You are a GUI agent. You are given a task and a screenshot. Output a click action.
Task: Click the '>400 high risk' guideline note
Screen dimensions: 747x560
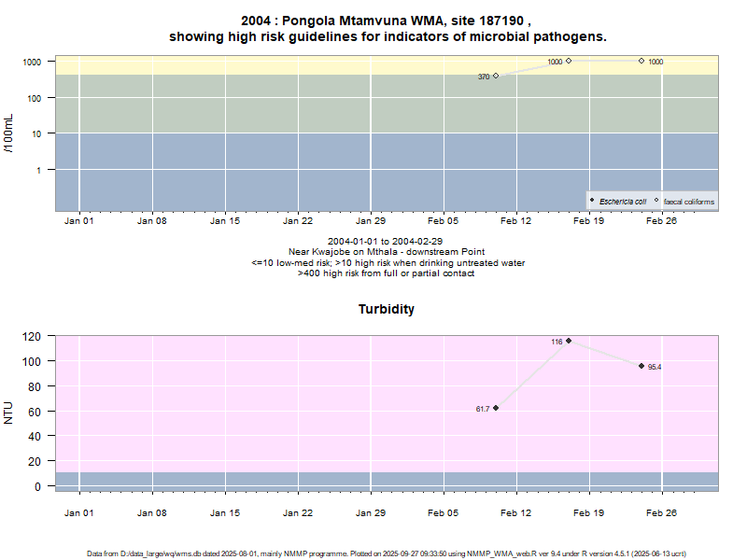click(x=388, y=273)
